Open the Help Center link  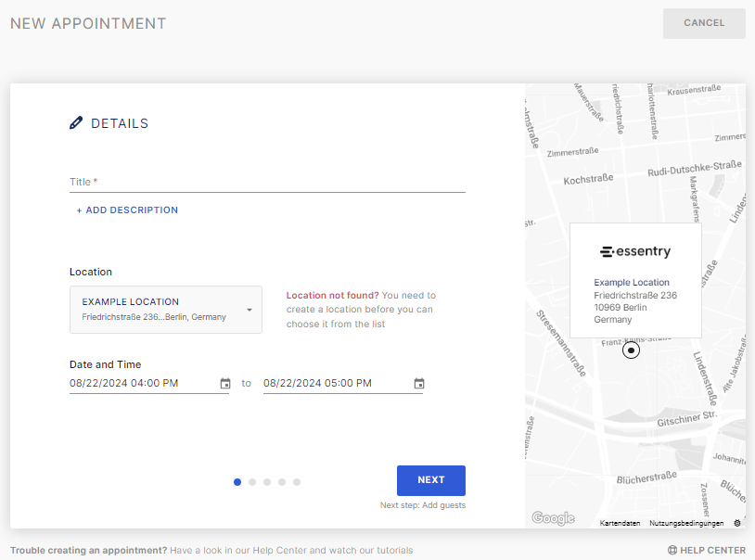click(707, 550)
